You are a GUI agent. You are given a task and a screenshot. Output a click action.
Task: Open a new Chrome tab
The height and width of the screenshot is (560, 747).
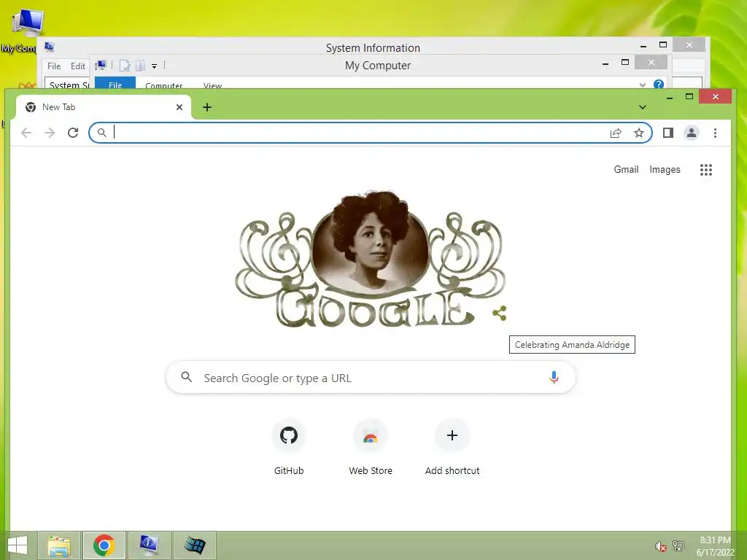[x=206, y=107]
